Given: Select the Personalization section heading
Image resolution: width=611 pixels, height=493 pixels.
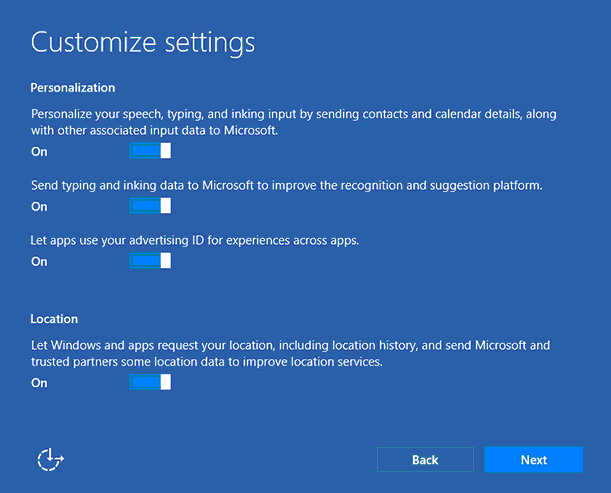Looking at the screenshot, I should coord(73,88).
